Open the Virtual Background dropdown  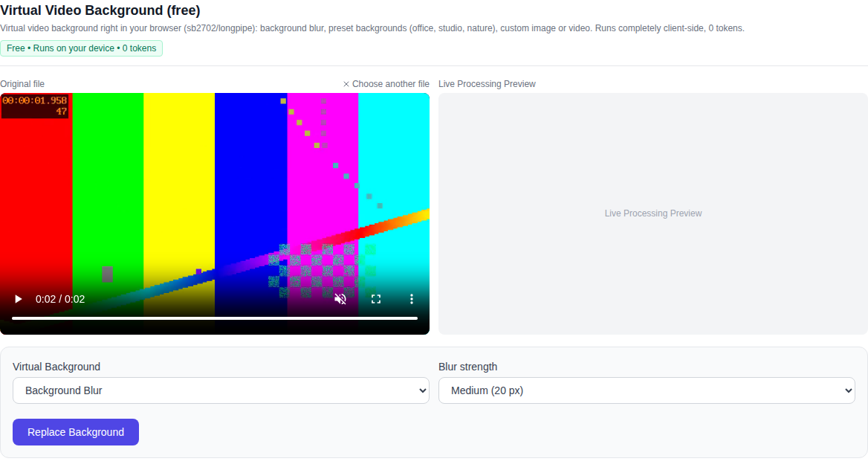pos(221,390)
